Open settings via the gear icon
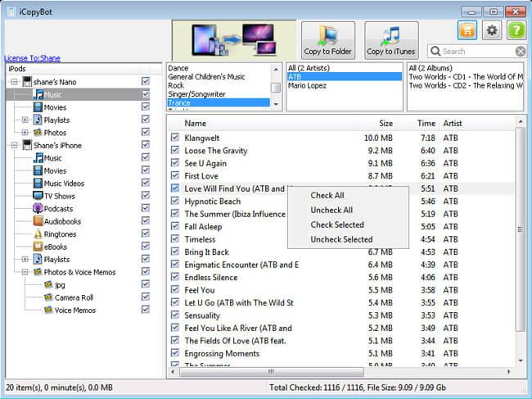Image resolution: width=532 pixels, height=399 pixels. coord(492,30)
